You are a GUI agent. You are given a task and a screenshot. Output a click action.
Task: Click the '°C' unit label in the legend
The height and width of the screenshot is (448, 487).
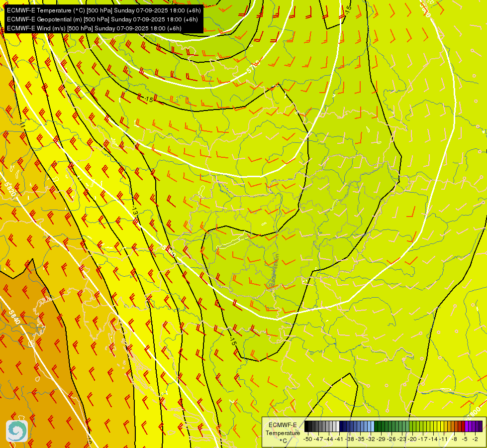coord(283,441)
